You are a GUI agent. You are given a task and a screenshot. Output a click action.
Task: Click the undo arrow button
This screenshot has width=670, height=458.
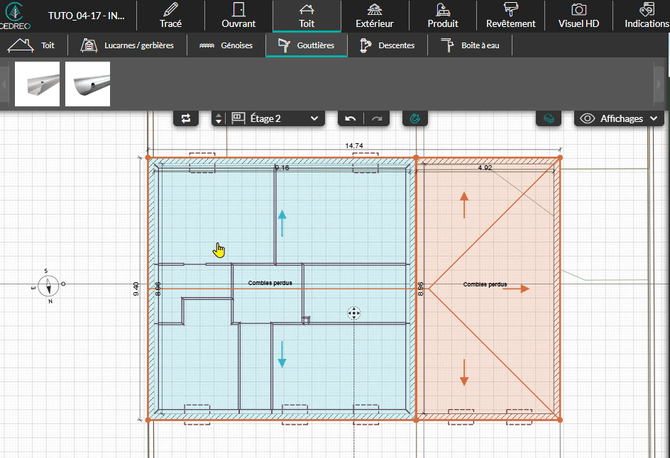350,118
